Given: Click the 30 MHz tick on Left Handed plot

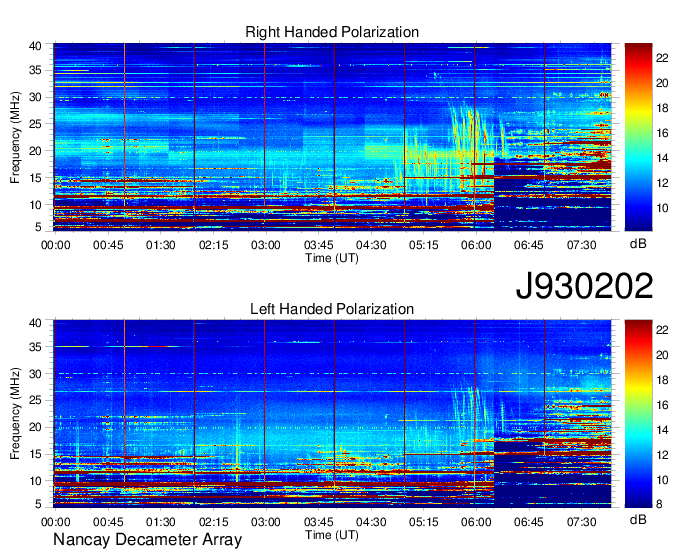Looking at the screenshot, I should [35, 373].
